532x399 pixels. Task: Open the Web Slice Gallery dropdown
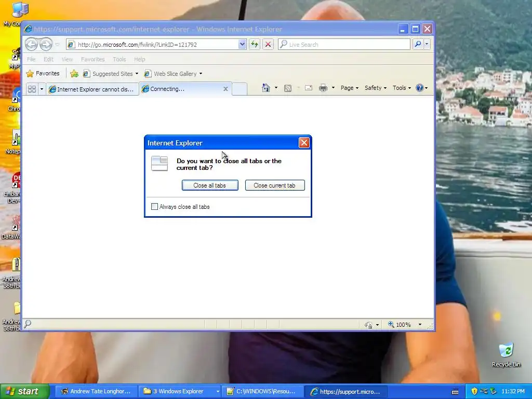click(x=201, y=74)
